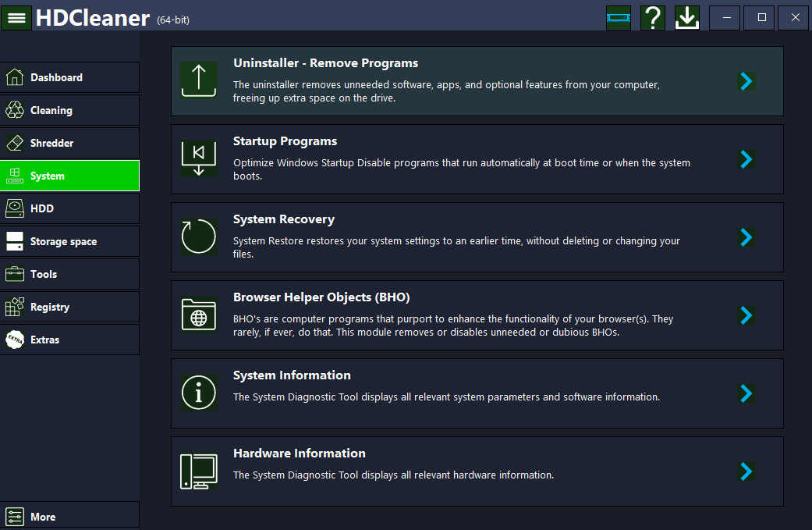The height and width of the screenshot is (530, 812).
Task: Click the Browser Helper Objects globe icon
Action: click(x=199, y=315)
